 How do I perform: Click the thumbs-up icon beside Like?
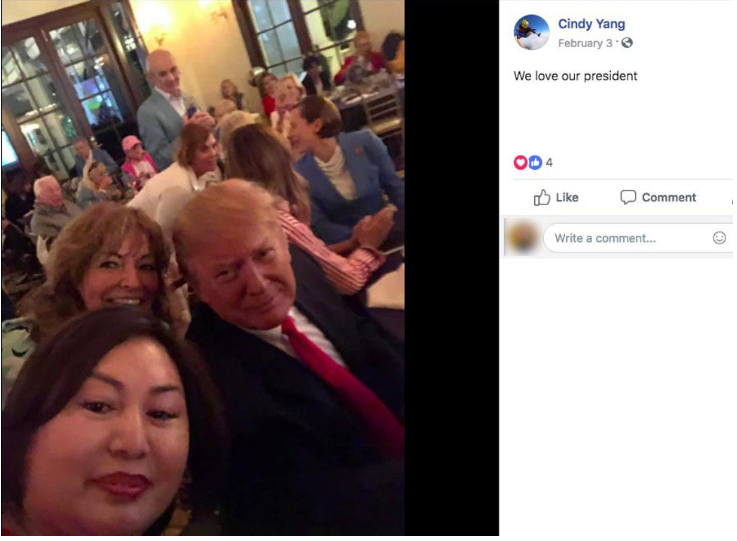pyautogui.click(x=541, y=197)
